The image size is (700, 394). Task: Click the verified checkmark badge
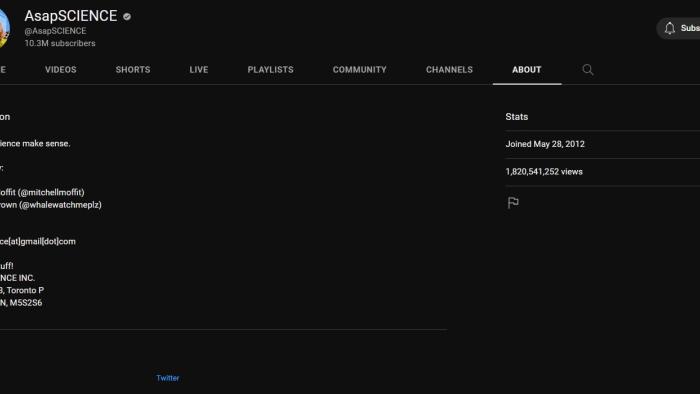pyautogui.click(x=127, y=17)
